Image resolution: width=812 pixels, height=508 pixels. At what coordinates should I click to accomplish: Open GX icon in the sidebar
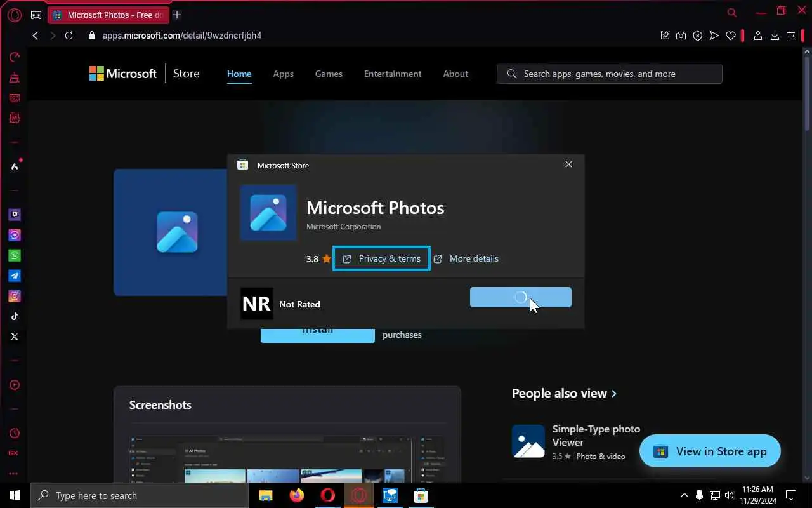click(14, 453)
